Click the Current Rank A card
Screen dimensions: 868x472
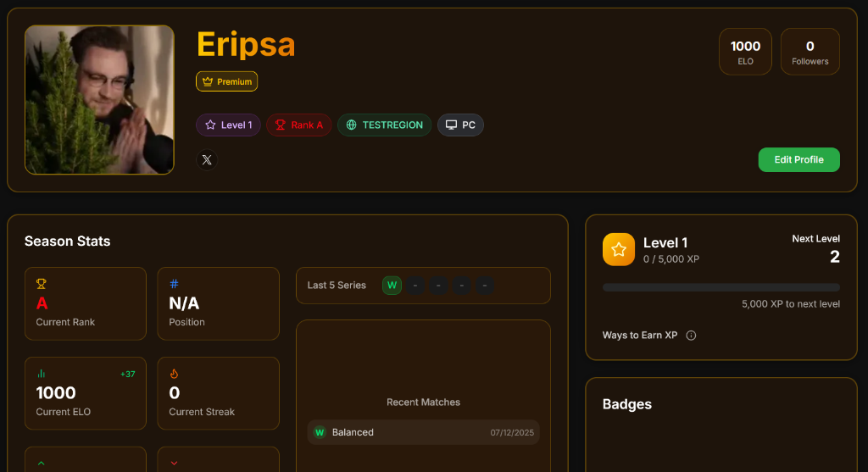tap(86, 303)
